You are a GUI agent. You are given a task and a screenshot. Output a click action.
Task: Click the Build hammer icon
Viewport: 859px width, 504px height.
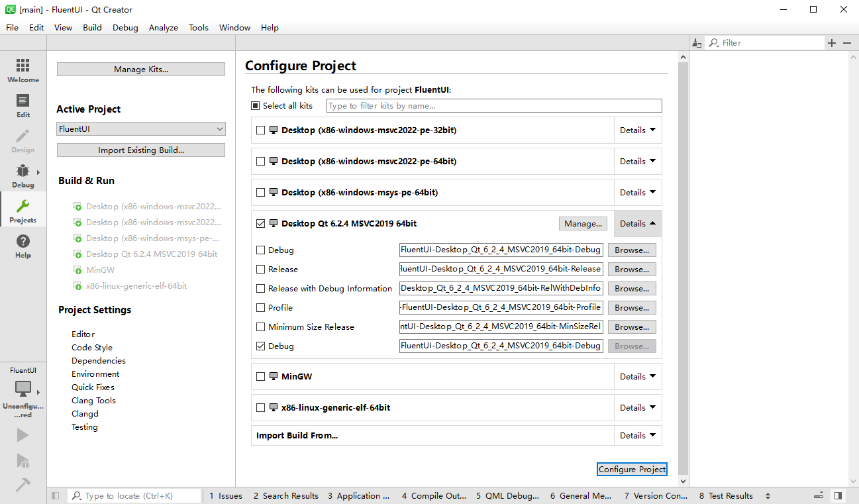[23, 485]
